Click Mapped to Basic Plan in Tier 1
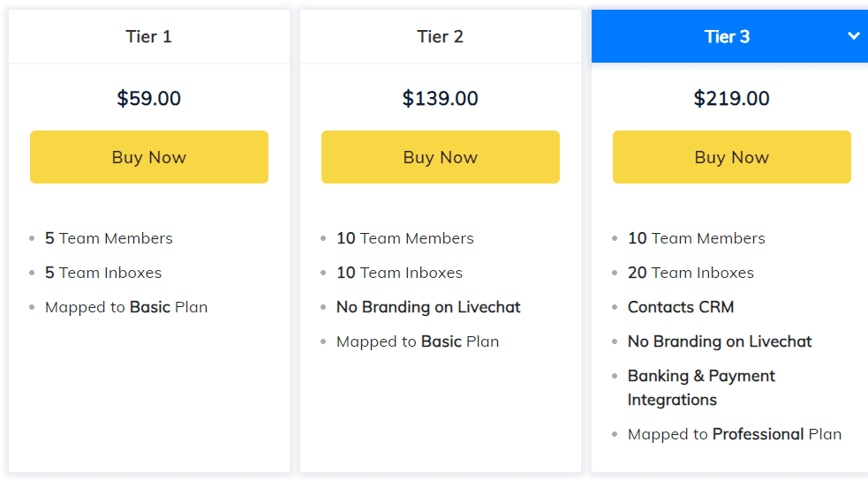This screenshot has height=480, width=868. 126,307
